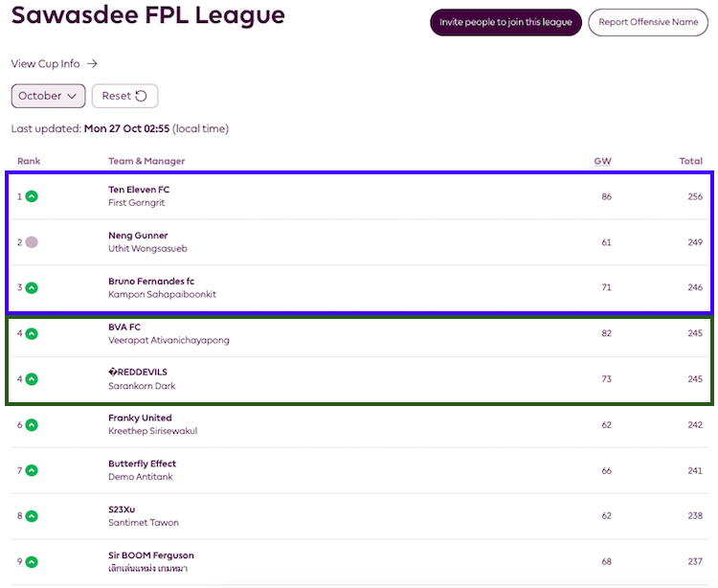Click grey no-change circle beside Neng Gunner
The width and height of the screenshot is (718, 588).
[x=32, y=242]
